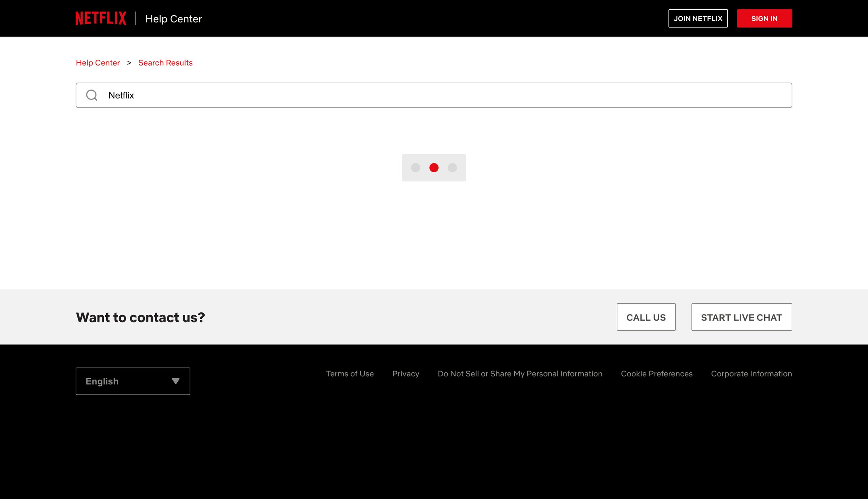The width and height of the screenshot is (868, 499).
Task: Click the START LIVE CHAT button
Action: [x=742, y=317]
